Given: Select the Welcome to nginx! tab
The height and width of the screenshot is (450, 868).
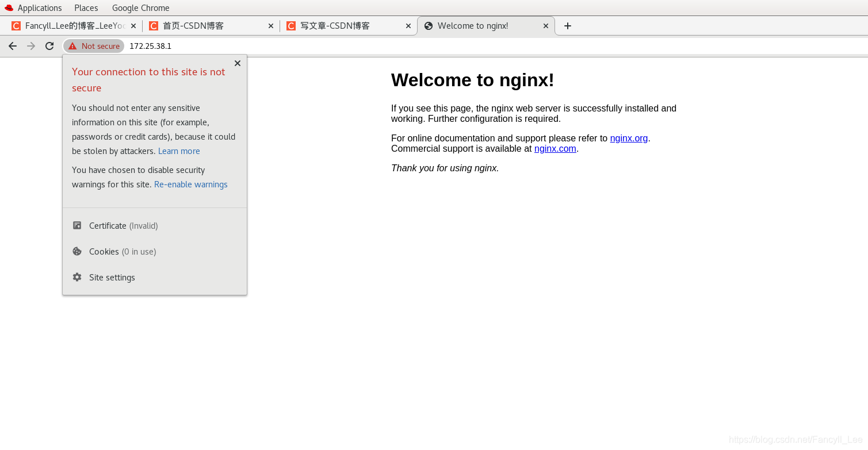Looking at the screenshot, I should click(x=486, y=26).
